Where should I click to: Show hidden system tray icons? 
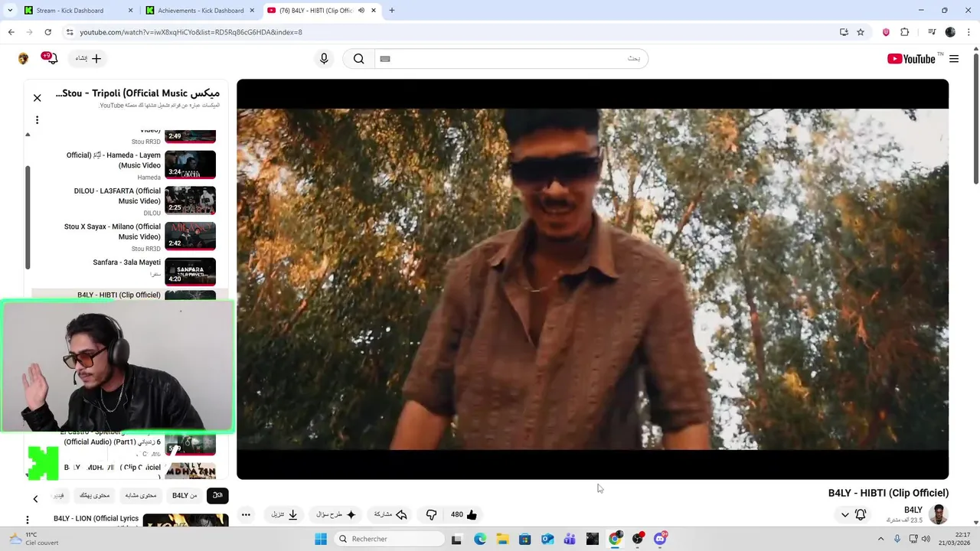(880, 539)
